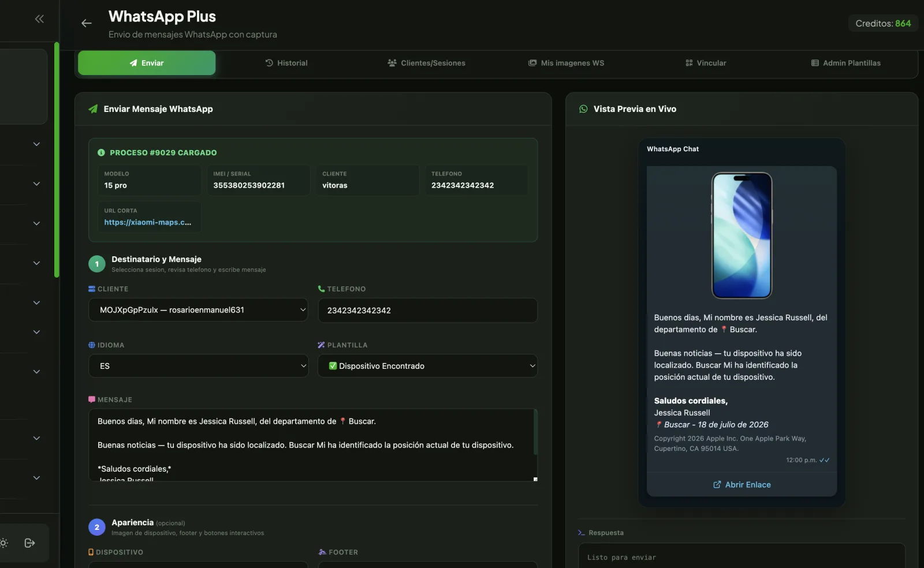Click TELEFONO value "2342342342342" in the process card
Viewport: 924px width, 568px height.
click(463, 185)
